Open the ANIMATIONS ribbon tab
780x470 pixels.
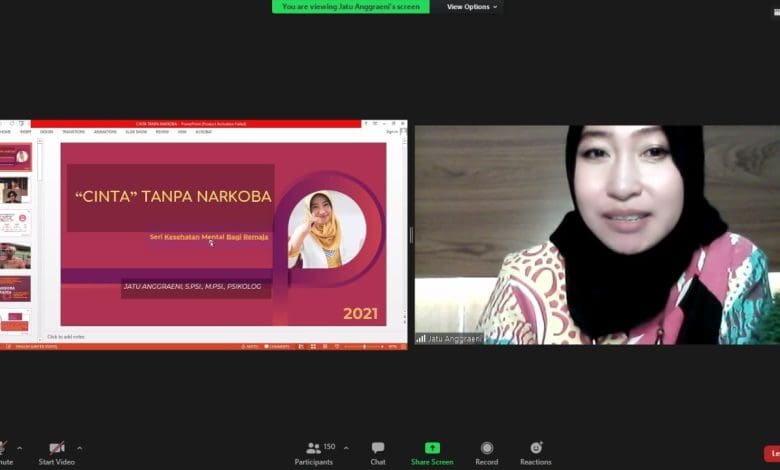click(105, 132)
